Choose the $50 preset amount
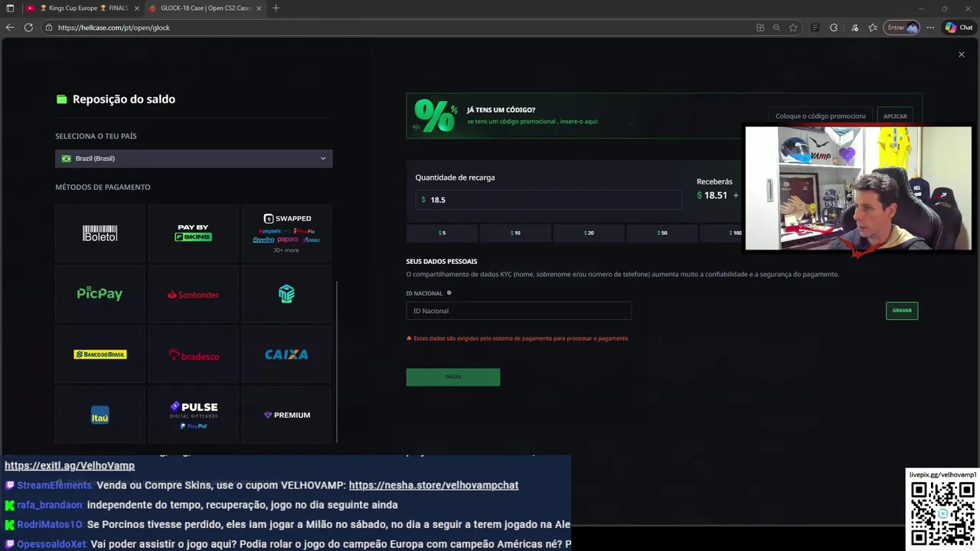 (662, 233)
